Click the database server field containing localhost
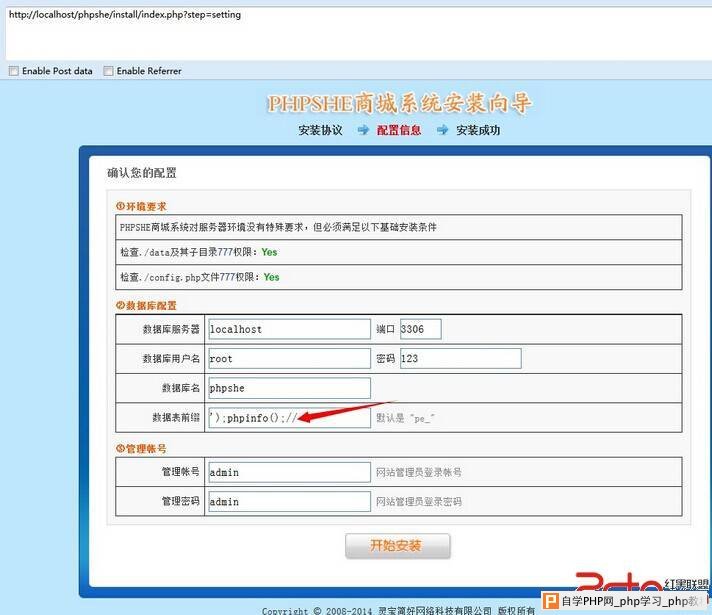 pos(289,329)
